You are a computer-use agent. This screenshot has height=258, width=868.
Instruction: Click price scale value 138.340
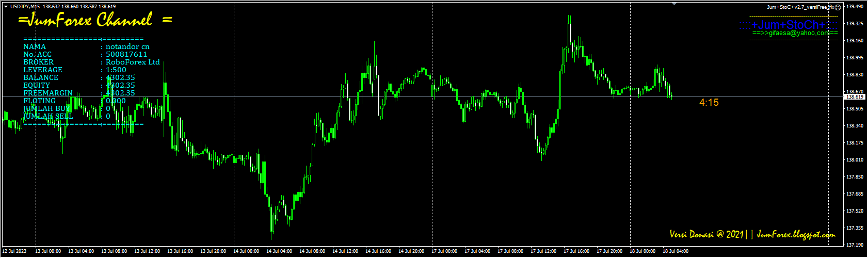coord(855,126)
